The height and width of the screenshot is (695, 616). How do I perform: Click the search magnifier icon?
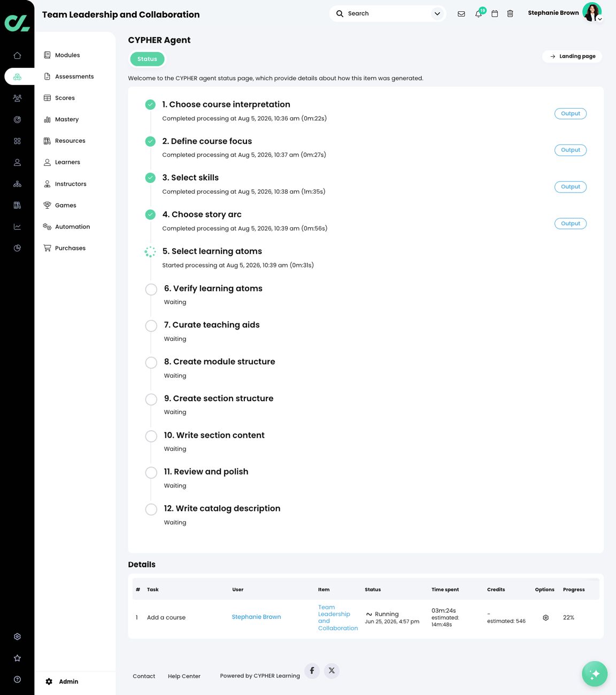(x=340, y=13)
